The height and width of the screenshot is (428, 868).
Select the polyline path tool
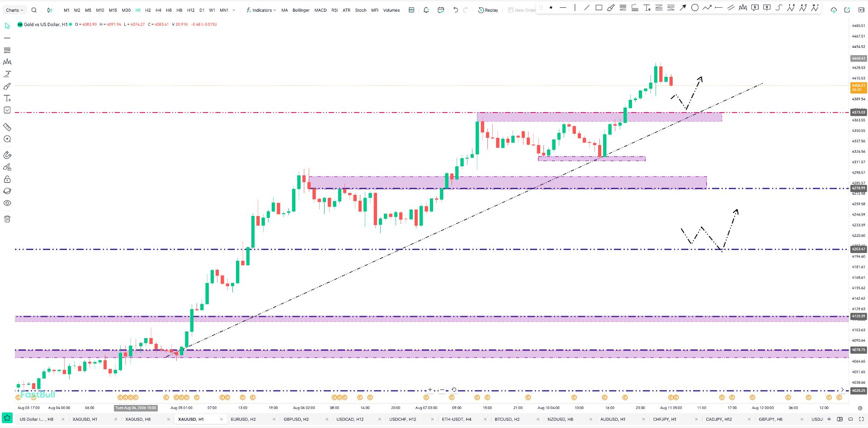(707, 8)
